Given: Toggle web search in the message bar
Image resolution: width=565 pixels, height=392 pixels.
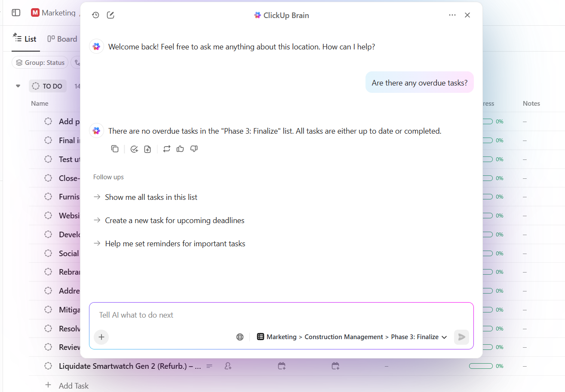Looking at the screenshot, I should pos(240,337).
